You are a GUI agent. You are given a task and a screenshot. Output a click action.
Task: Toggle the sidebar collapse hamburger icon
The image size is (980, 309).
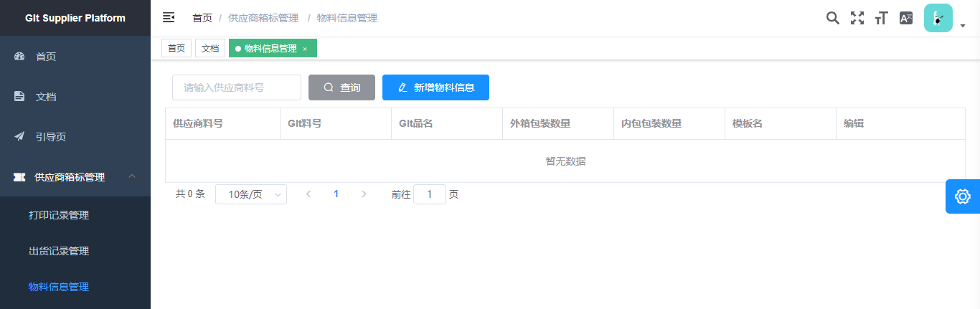[169, 18]
